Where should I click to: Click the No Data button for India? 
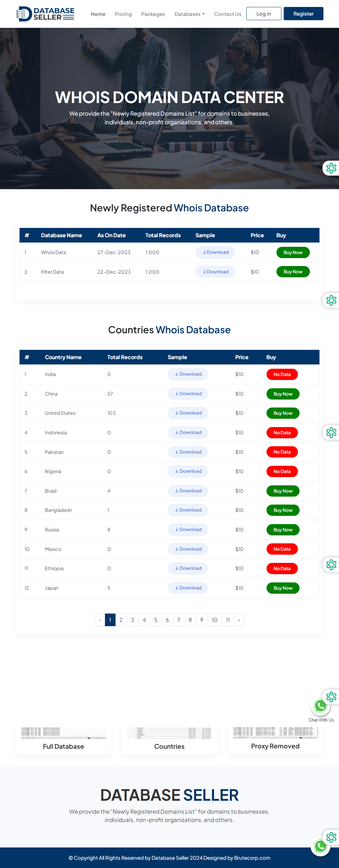point(282,374)
